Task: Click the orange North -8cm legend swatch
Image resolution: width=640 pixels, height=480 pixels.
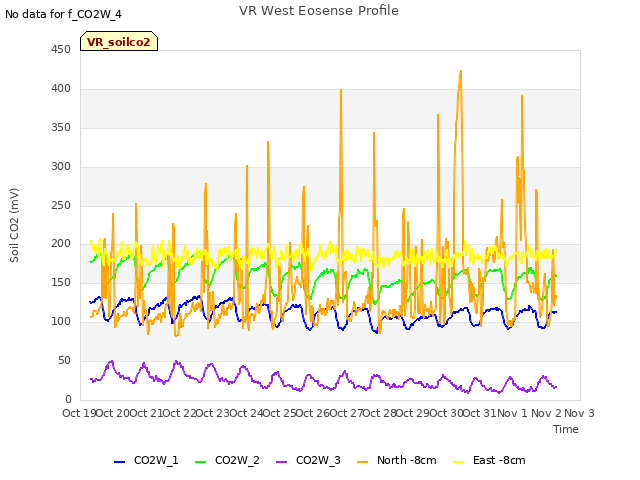Action: click(362, 461)
